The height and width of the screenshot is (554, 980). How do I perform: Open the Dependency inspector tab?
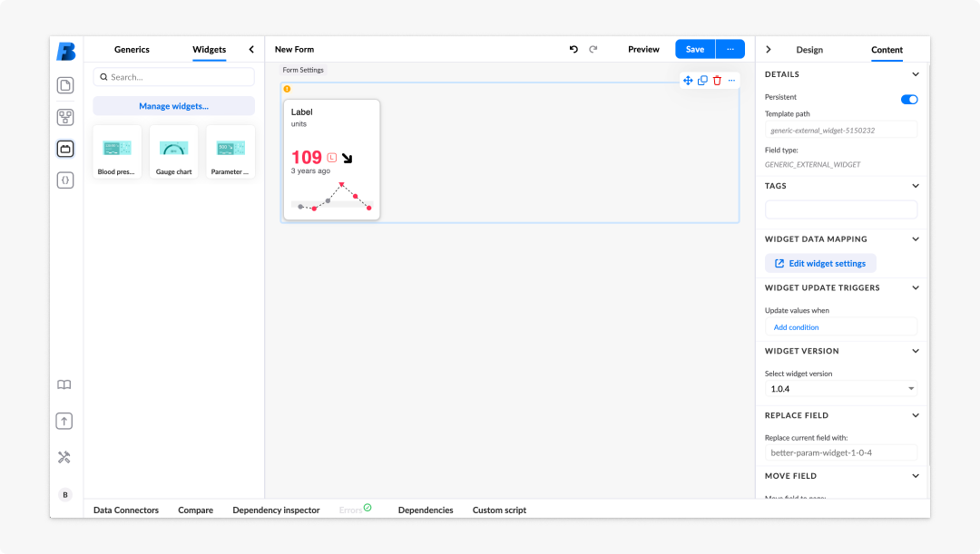tap(276, 510)
